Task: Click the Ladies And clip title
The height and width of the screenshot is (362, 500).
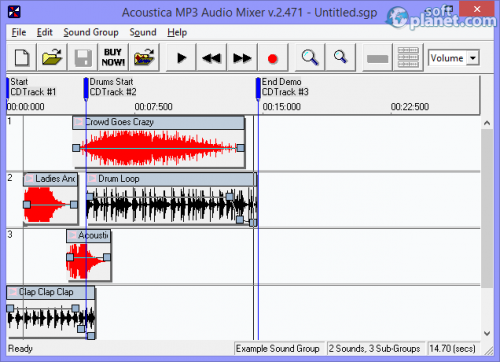Action: coord(55,179)
